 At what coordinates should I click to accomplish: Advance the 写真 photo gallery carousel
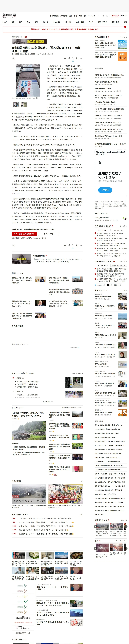click(126, 548)
